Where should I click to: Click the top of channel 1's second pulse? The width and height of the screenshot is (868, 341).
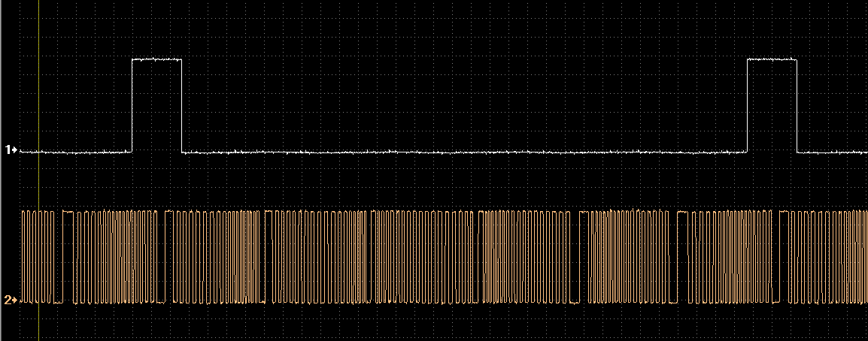pos(772,59)
